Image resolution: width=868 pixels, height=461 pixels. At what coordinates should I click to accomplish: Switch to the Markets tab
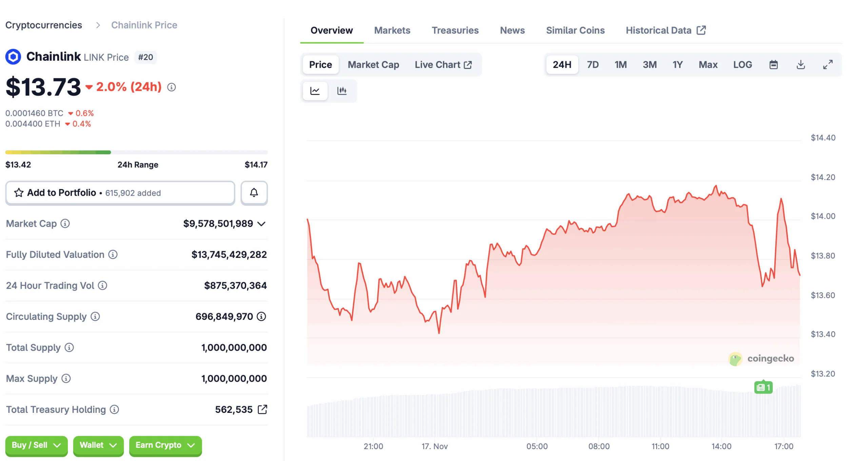392,31
